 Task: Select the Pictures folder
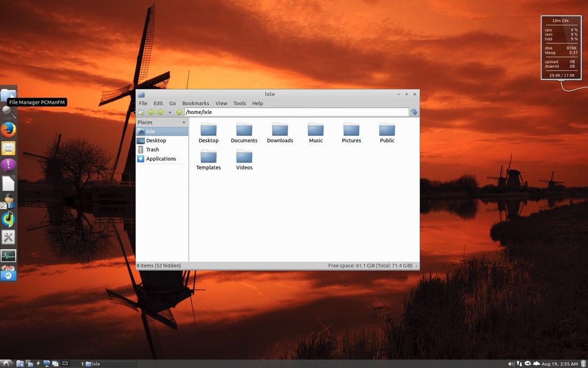coord(351,133)
